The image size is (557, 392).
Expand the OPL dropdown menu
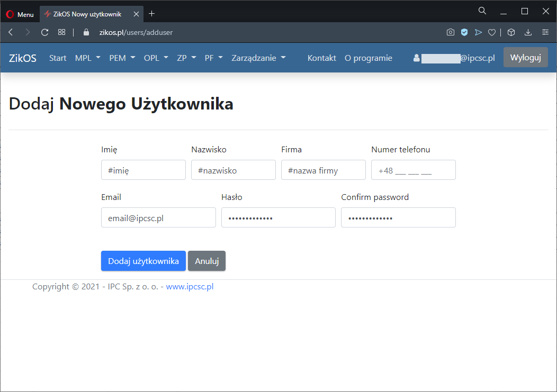click(156, 58)
